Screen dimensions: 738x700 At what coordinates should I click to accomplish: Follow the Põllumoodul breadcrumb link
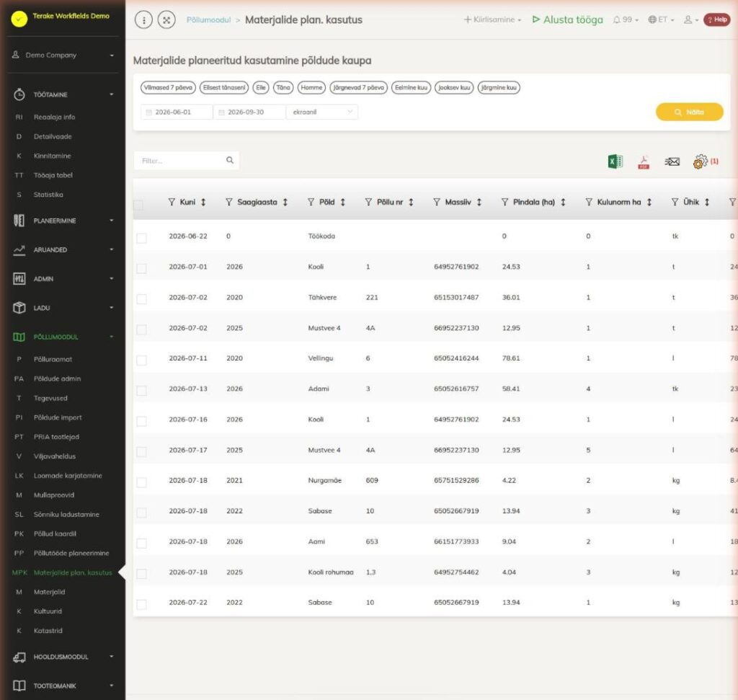[x=208, y=19]
